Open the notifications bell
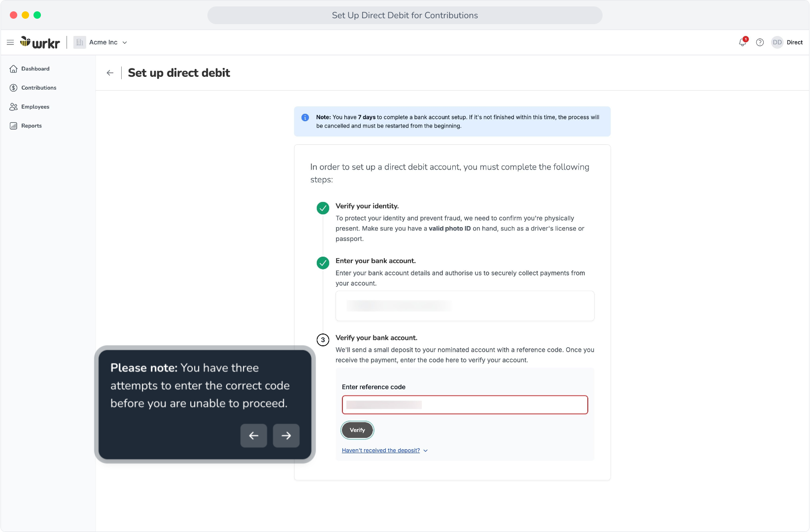This screenshot has height=532, width=810. [742, 42]
